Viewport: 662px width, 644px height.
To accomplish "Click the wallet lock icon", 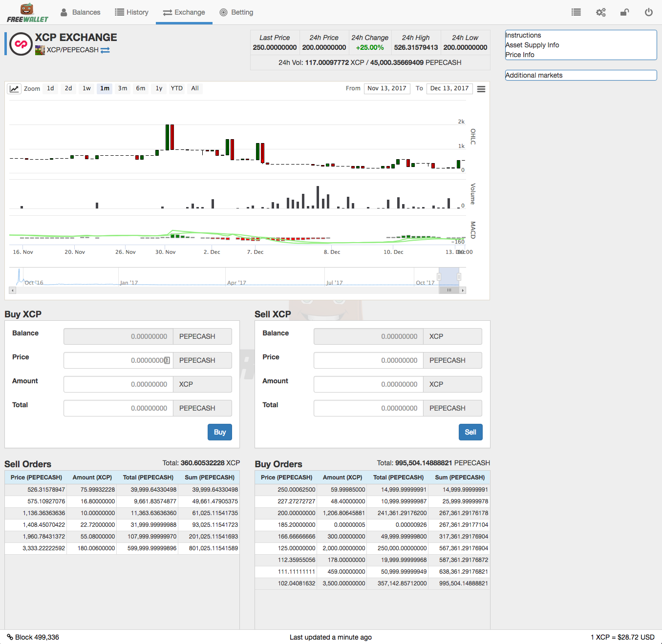I will pos(624,12).
